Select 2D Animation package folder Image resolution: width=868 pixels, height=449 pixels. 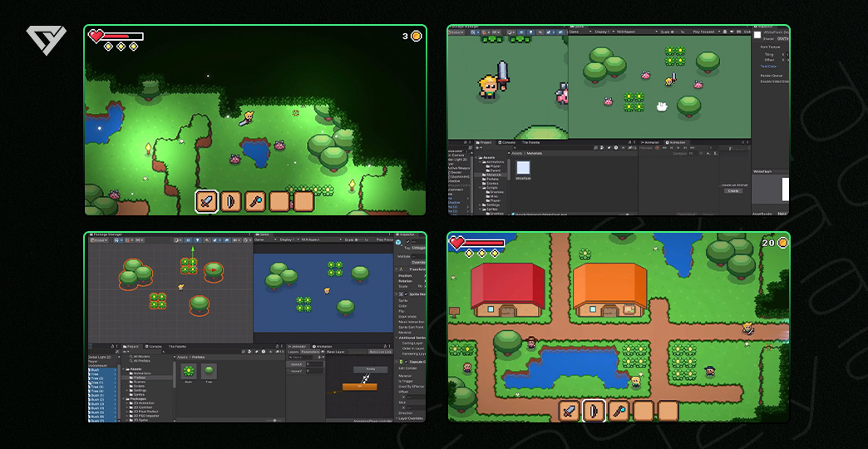pyautogui.click(x=142, y=403)
